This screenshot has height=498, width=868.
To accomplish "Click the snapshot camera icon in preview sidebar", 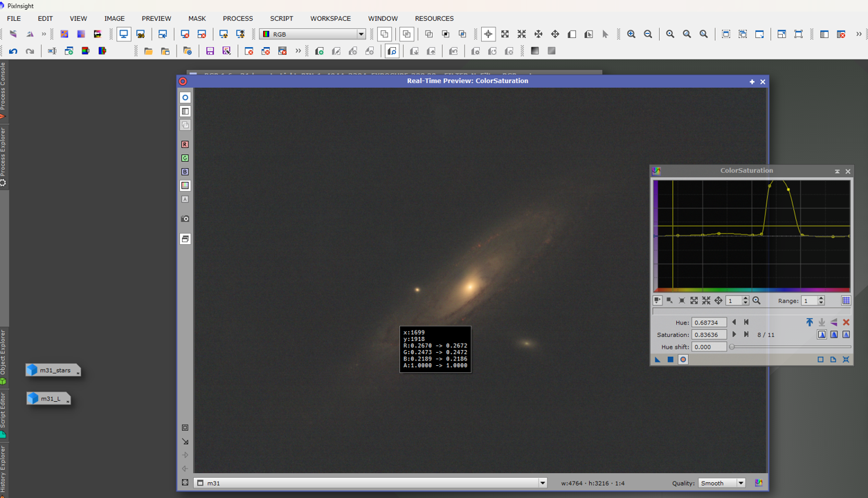I will tap(185, 219).
